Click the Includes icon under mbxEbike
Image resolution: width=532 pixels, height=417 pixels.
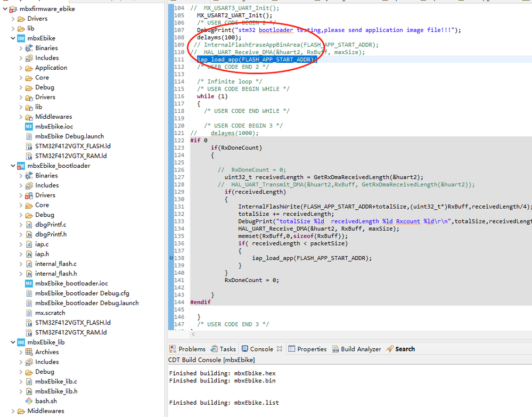pos(29,58)
